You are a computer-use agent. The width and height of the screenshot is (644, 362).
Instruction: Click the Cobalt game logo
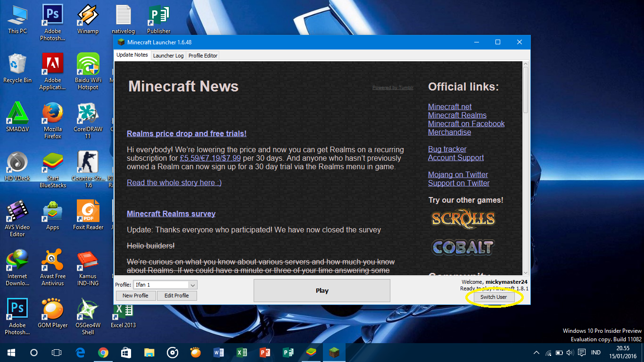(x=462, y=247)
